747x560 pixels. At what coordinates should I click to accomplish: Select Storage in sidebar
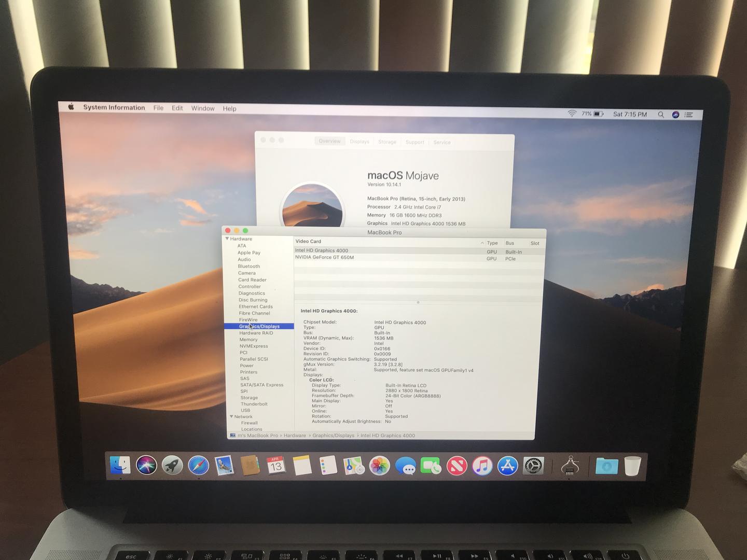pyautogui.click(x=249, y=398)
